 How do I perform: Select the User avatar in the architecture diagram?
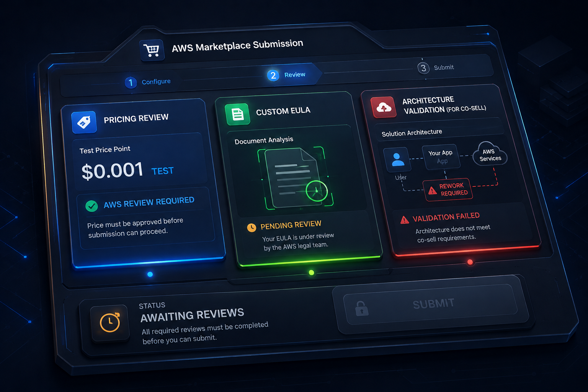pyautogui.click(x=397, y=159)
